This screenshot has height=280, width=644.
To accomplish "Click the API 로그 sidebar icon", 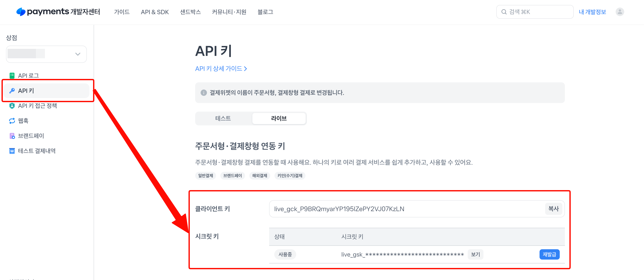I will [x=12, y=75].
